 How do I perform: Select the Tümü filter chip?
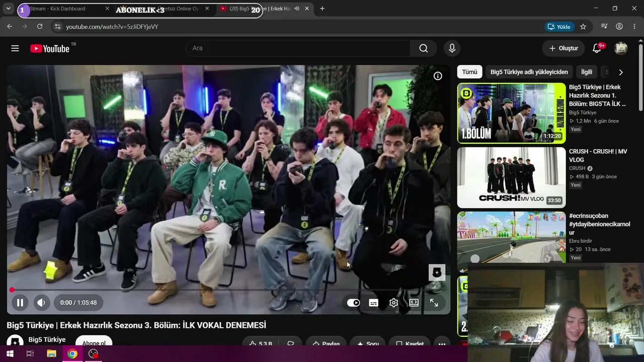tap(469, 72)
